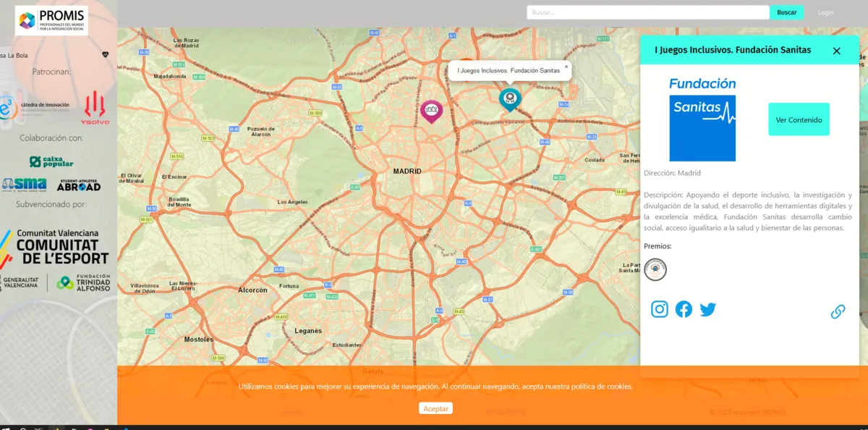Click the 'Patrocinan:' heading
The width and height of the screenshot is (868, 430).
pos(51,72)
